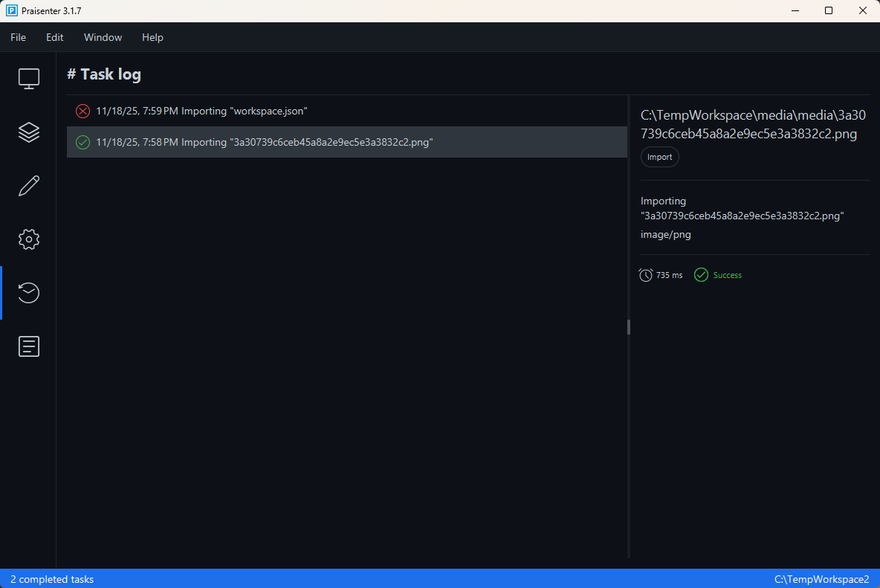Click the green success icon beside the png task
The width and height of the screenshot is (880, 588).
[x=82, y=142]
